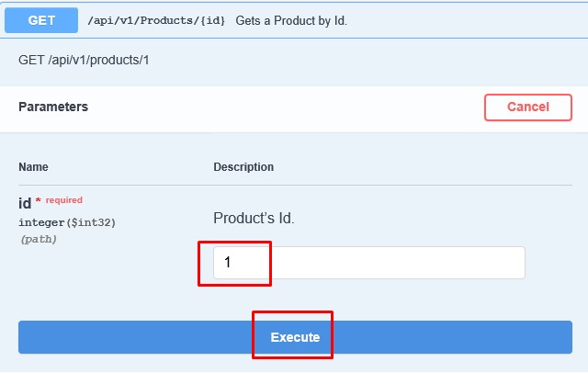Collapse operation via 'Gets a Product by Id.' summary
This screenshot has height=373, width=588.
pyautogui.click(x=291, y=20)
